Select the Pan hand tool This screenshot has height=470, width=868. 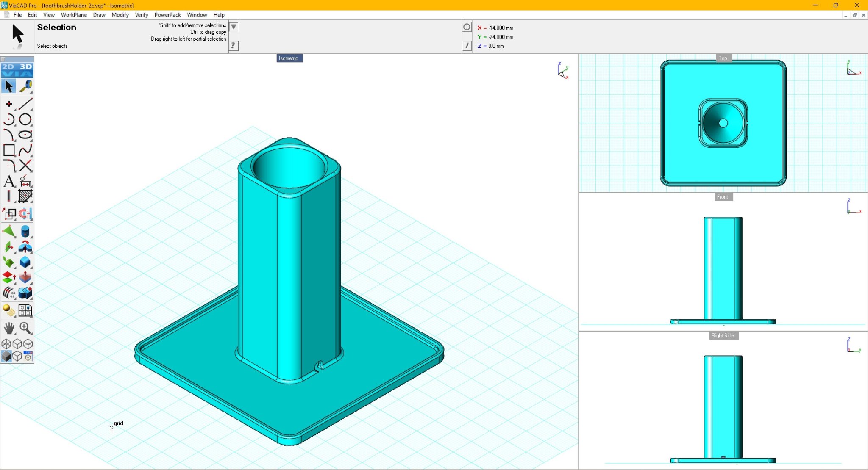tap(9, 328)
